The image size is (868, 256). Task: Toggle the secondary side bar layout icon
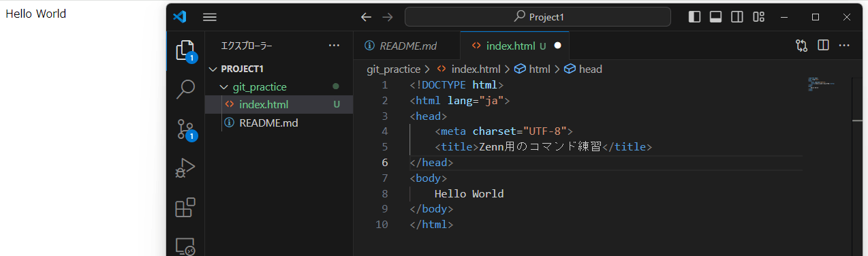click(737, 17)
